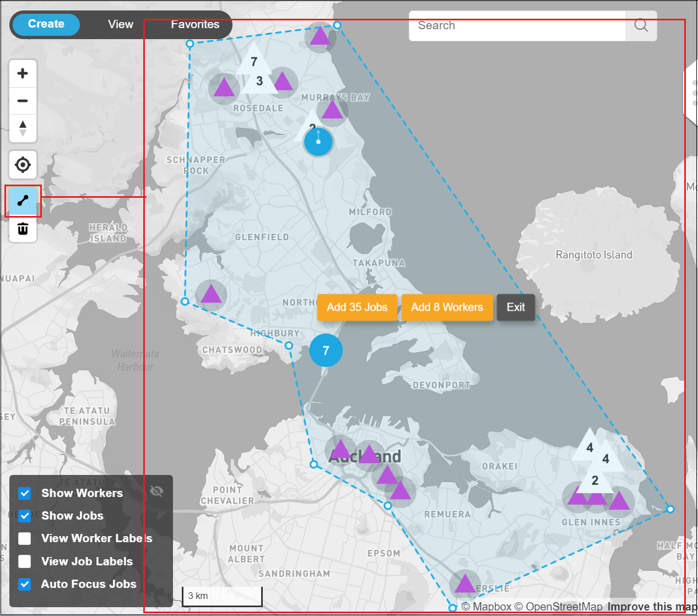Toggle the Show Workers checkbox

25,493
